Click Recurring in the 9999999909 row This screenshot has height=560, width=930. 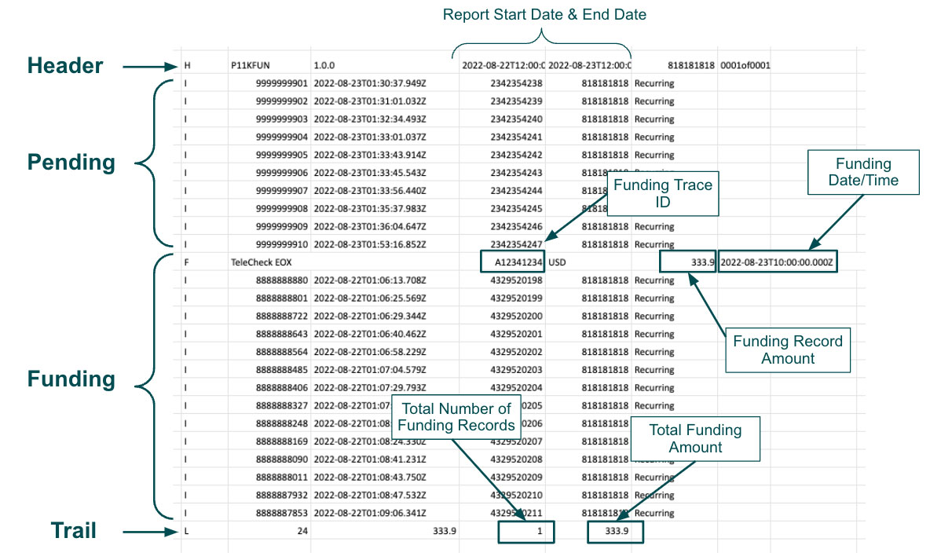(654, 226)
